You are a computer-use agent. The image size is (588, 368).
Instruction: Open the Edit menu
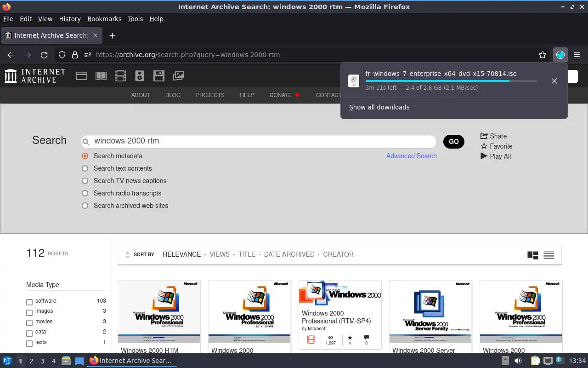[26, 19]
